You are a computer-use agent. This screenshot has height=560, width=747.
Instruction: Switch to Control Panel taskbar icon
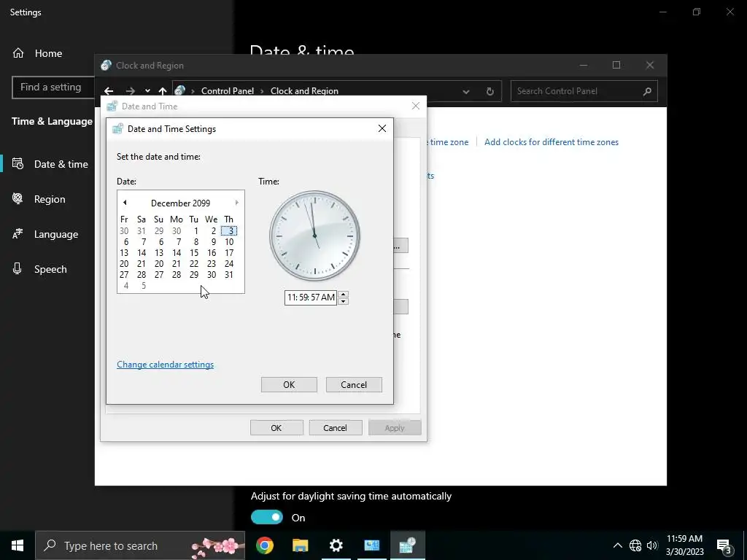371,545
